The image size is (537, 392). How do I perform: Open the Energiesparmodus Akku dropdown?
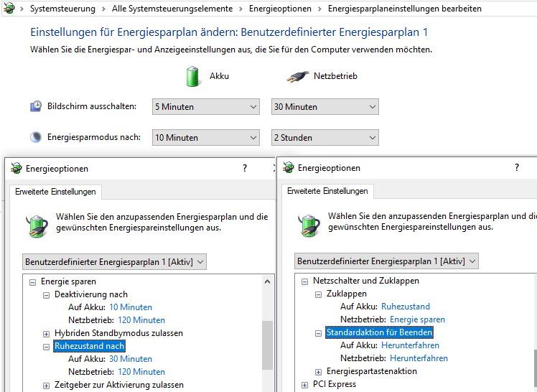point(206,138)
